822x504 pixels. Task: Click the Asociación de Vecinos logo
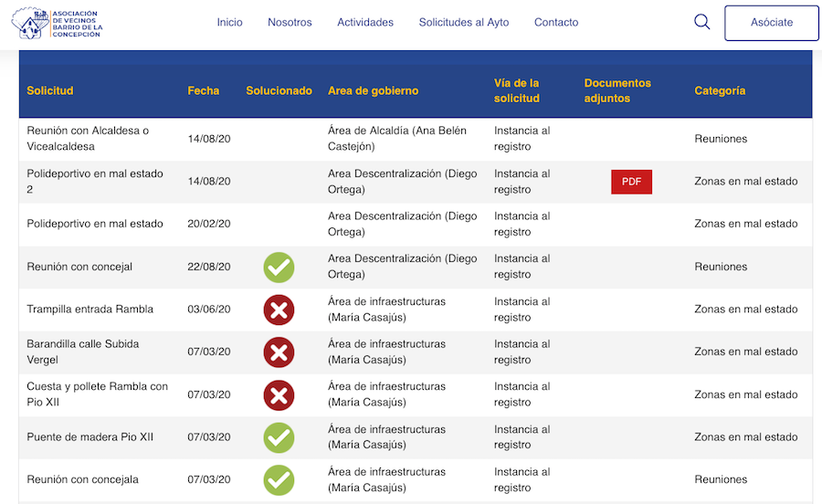coord(57,23)
